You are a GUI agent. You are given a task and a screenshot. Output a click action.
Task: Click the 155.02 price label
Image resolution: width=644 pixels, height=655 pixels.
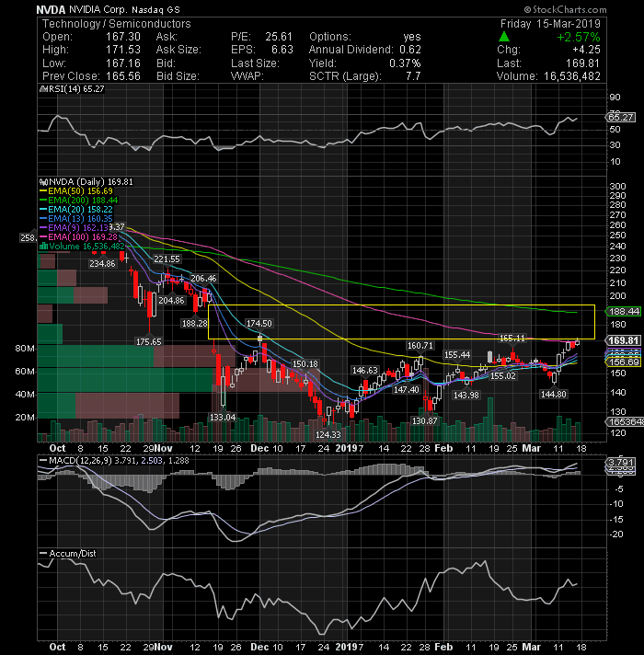[503, 376]
